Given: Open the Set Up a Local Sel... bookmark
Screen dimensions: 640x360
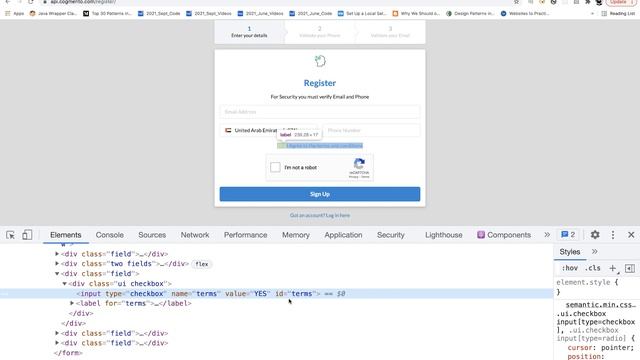Looking at the screenshot, I should pos(362,13).
